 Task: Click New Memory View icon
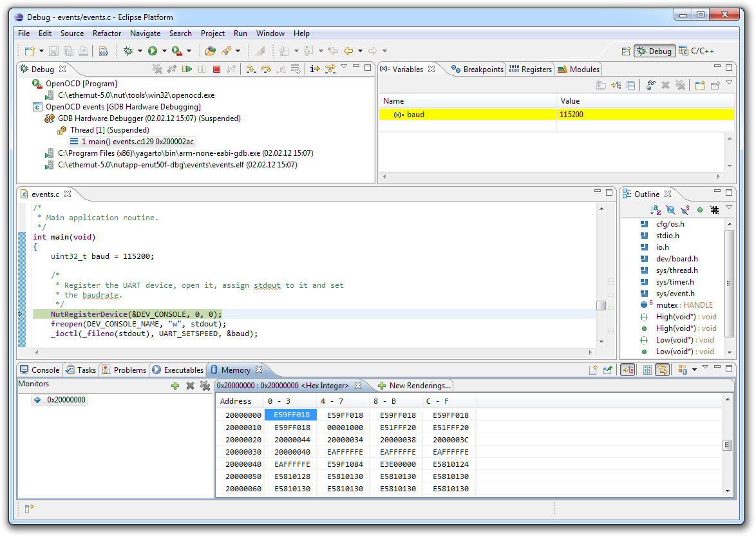pos(593,370)
